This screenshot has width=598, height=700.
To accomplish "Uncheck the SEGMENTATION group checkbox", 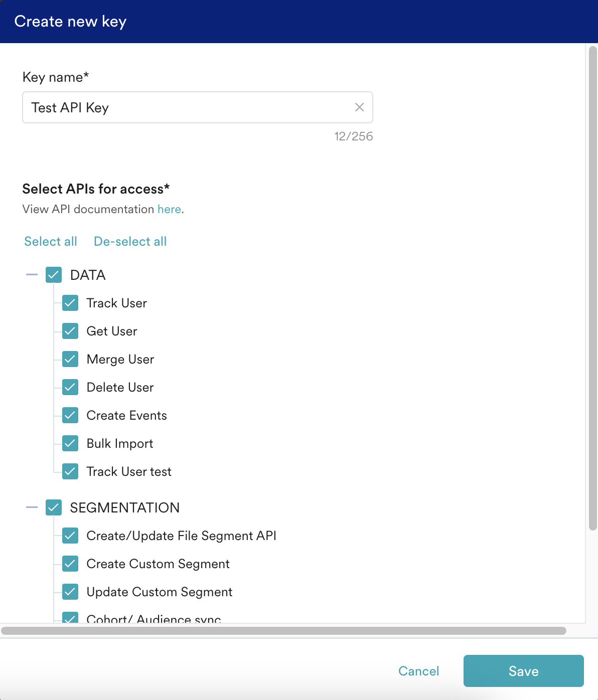I will 54,507.
